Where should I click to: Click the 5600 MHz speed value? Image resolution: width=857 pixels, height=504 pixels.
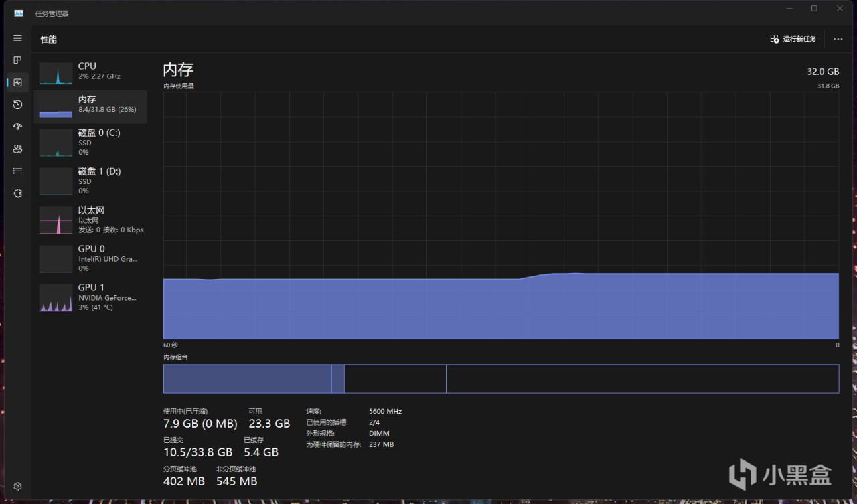point(386,412)
